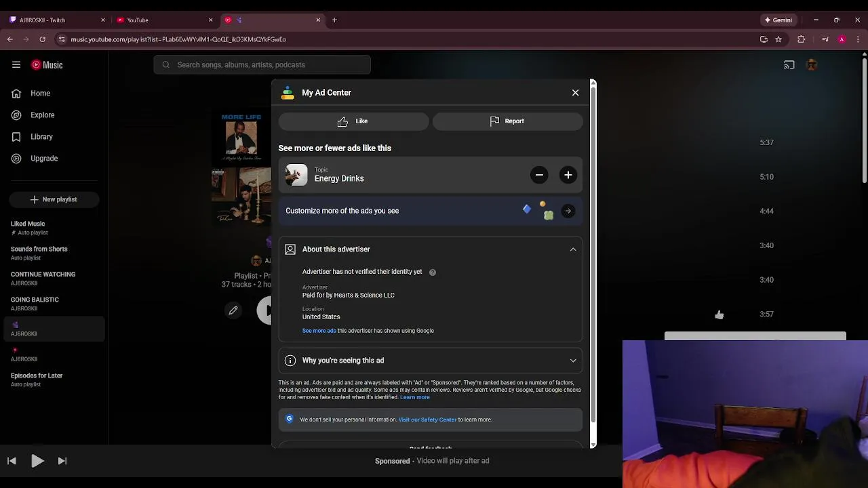
Task: Bookmark this page with the star
Action: 778,39
